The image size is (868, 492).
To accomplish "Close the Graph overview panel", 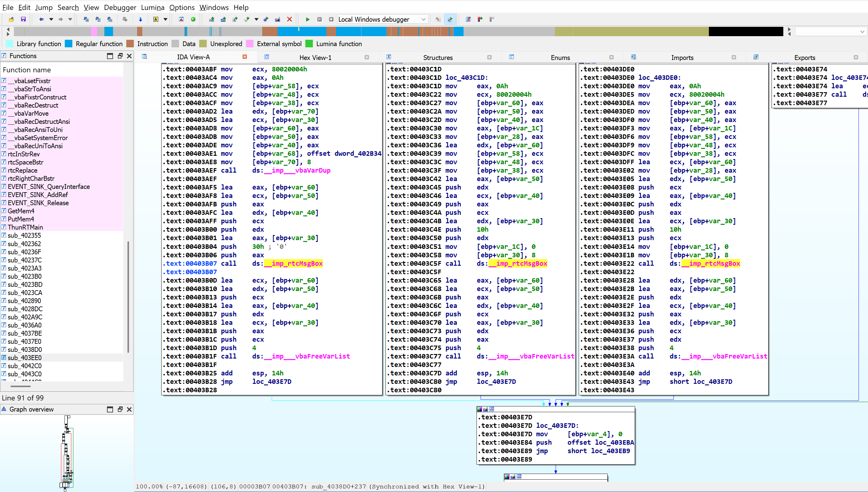I will tap(129, 409).
